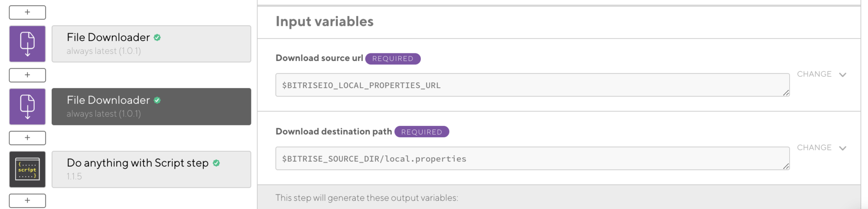Viewport: 868px width, 209px height.
Task: Click the Script step terminal icon
Action: coord(28,169)
